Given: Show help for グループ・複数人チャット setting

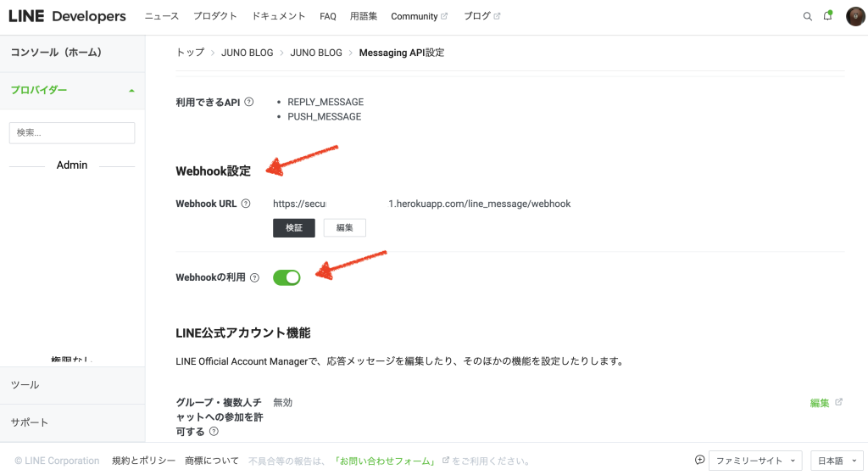Looking at the screenshot, I should coord(214,431).
